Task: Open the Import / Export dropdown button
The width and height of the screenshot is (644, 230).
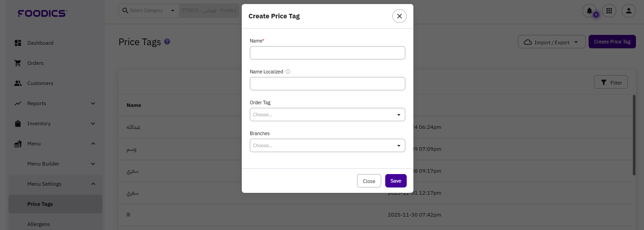Action: (551, 42)
